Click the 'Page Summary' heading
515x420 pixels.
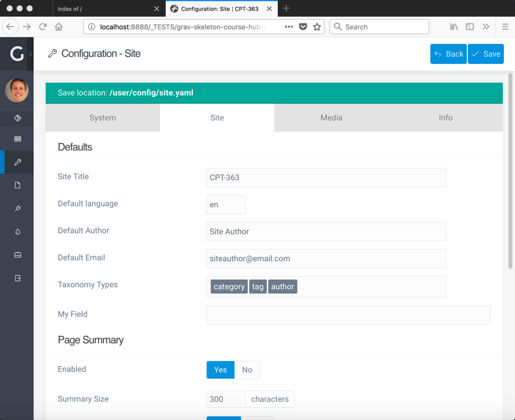pos(91,340)
